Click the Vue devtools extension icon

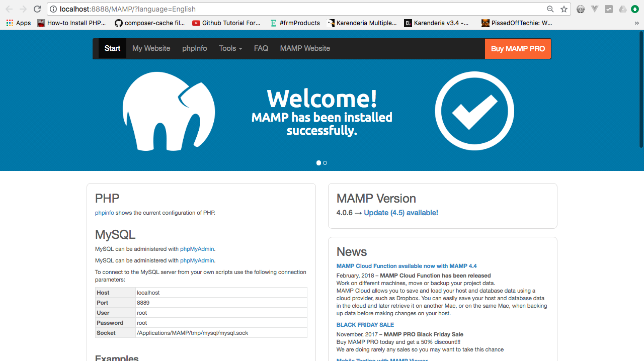595,9
